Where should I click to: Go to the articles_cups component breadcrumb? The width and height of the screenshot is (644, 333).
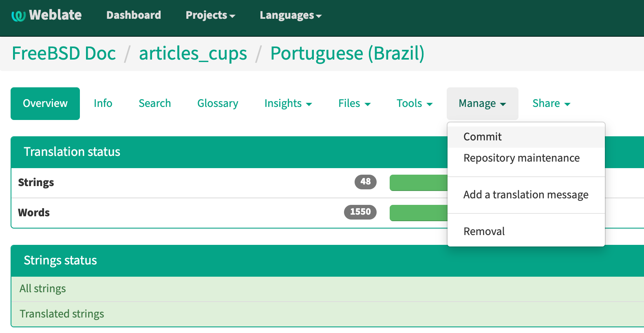tap(193, 53)
